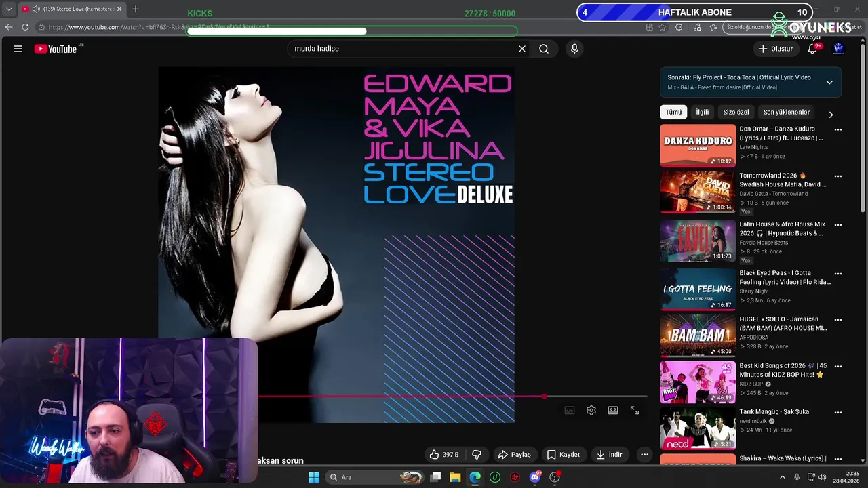Open options menu for Best Kid Songs video
The width and height of the screenshot is (868, 488).
[x=838, y=367]
